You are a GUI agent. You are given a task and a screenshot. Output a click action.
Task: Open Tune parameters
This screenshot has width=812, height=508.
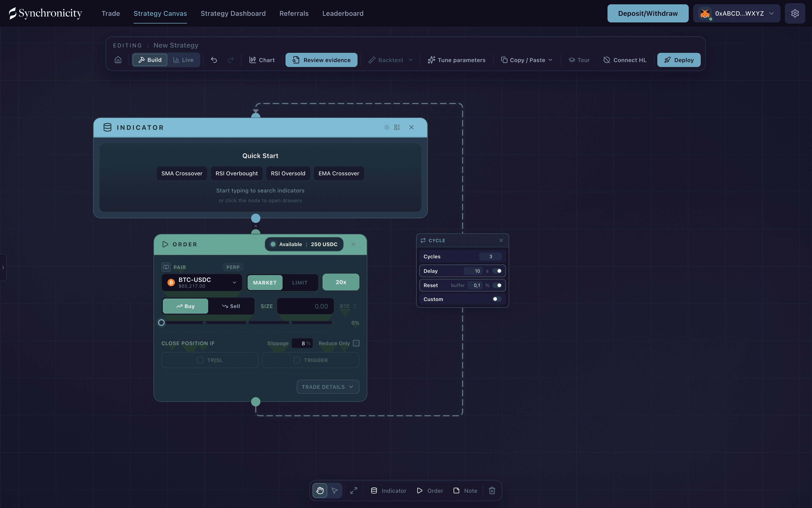point(456,60)
